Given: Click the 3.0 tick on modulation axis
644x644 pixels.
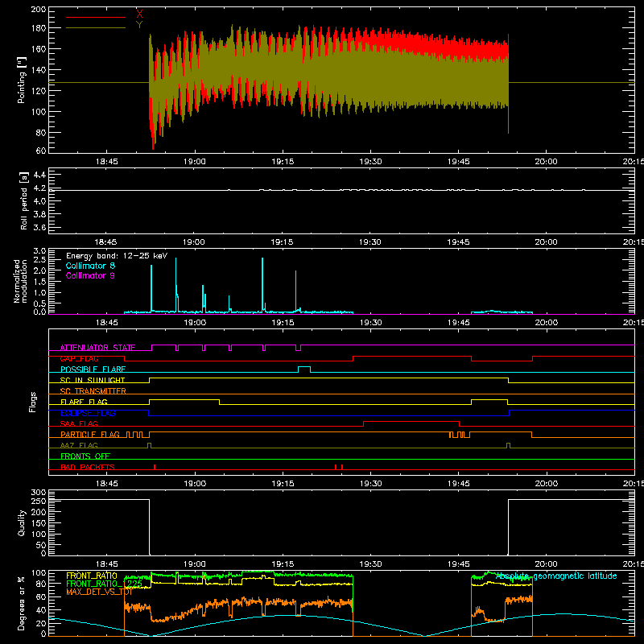Looking at the screenshot, I should click(x=39, y=250).
